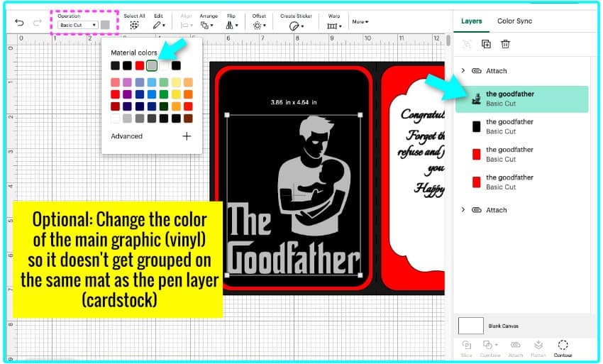Click the Combine tool
The image size is (603, 364).
(489, 348)
